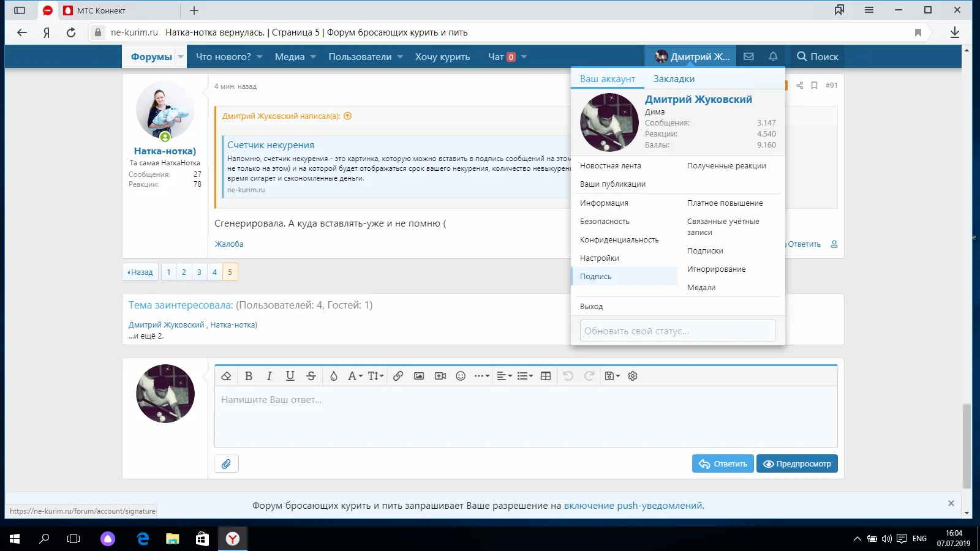This screenshot has width=980, height=551.
Task: Click the eraser remove-formatting icon in editor
Action: [x=226, y=376]
